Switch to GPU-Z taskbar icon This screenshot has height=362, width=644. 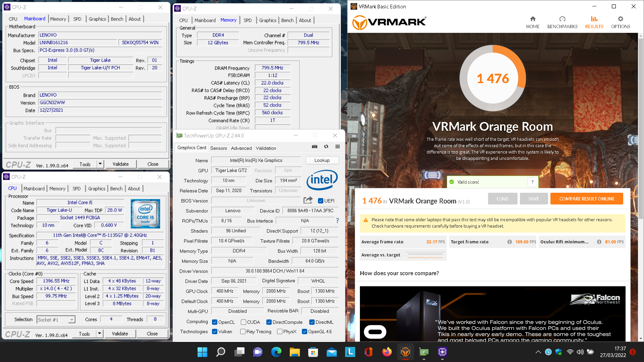(x=424, y=352)
